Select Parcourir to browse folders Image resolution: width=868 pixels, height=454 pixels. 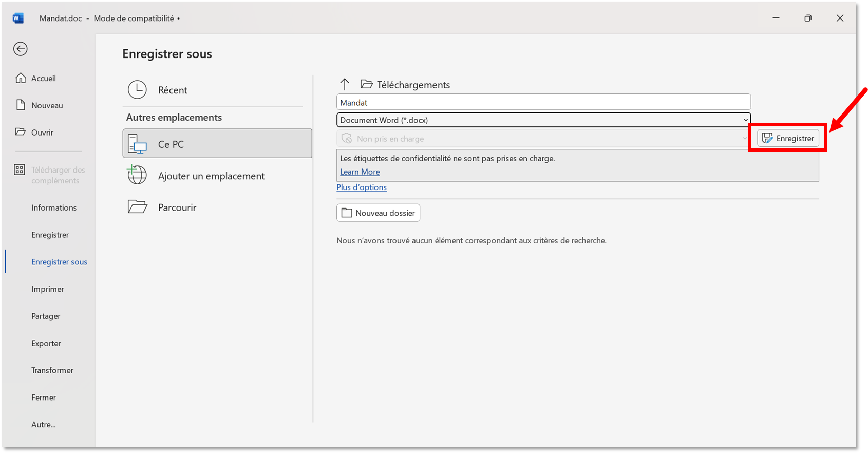click(217, 207)
